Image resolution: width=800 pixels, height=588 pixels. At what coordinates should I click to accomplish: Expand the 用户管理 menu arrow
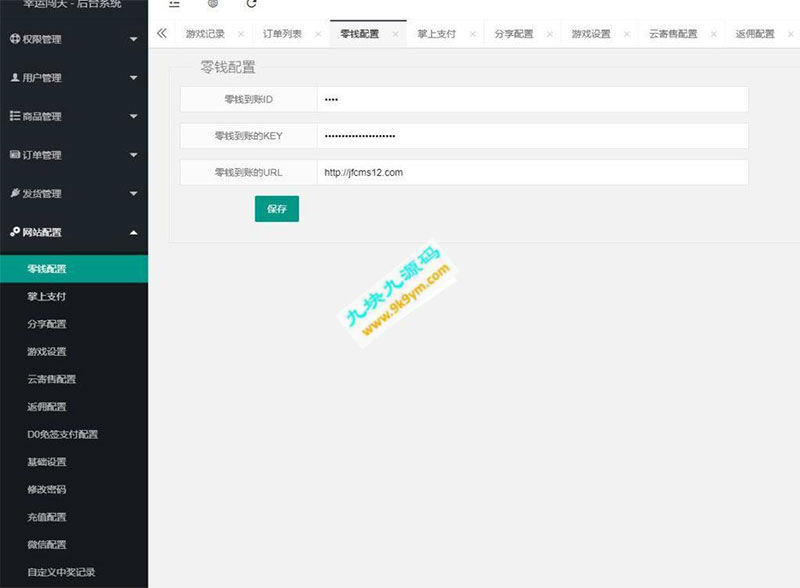click(x=134, y=78)
